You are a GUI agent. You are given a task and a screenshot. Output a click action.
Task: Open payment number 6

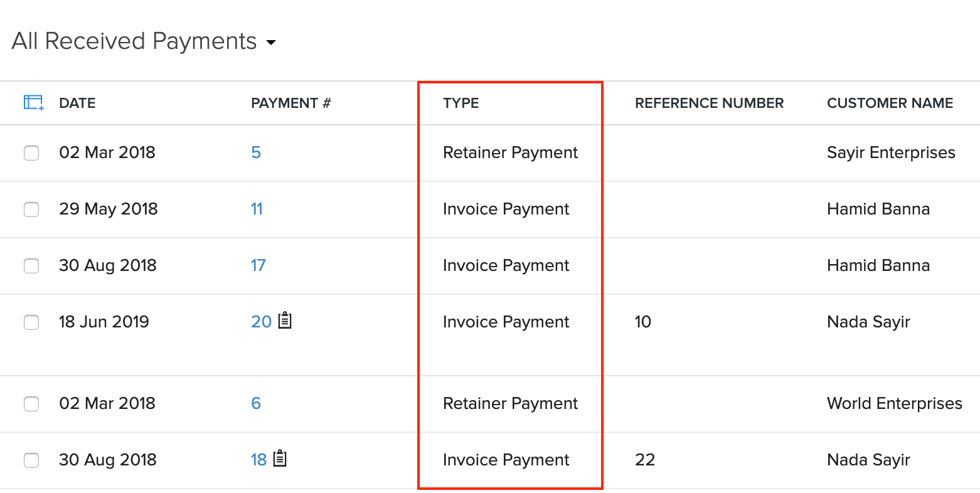pos(256,403)
